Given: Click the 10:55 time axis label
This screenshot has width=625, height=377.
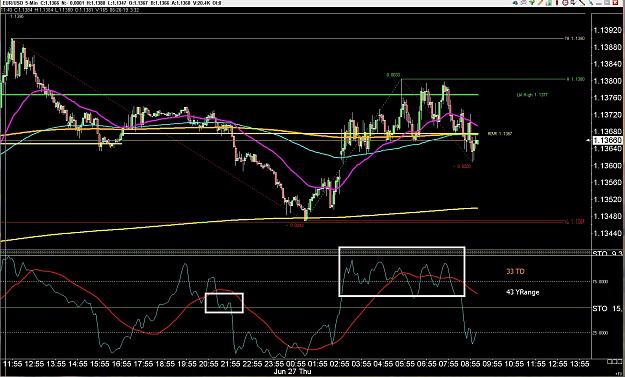Looking at the screenshot, I should click(x=514, y=364).
